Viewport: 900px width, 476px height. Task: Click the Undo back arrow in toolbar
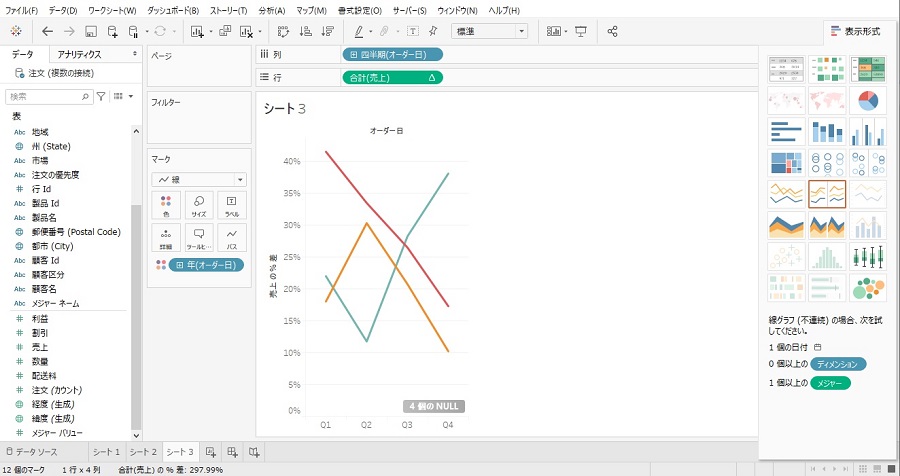pyautogui.click(x=45, y=31)
